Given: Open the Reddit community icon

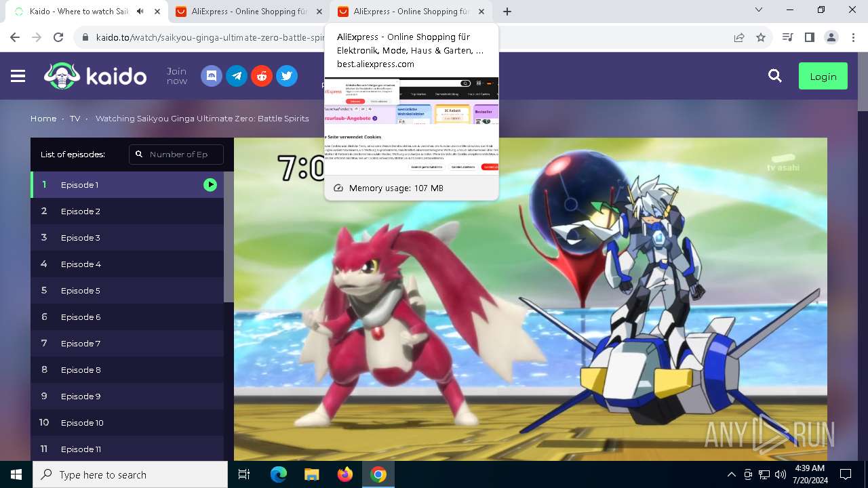Looking at the screenshot, I should click(262, 76).
